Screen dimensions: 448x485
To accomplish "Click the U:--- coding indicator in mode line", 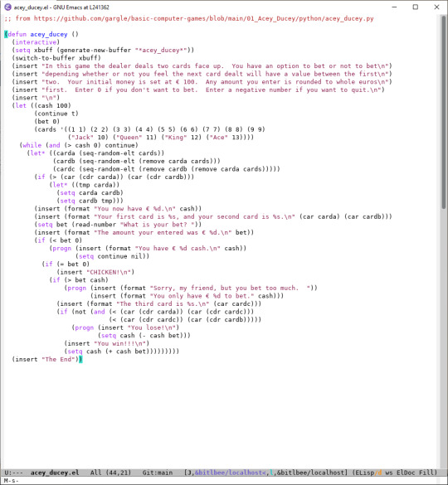I will (13, 473).
